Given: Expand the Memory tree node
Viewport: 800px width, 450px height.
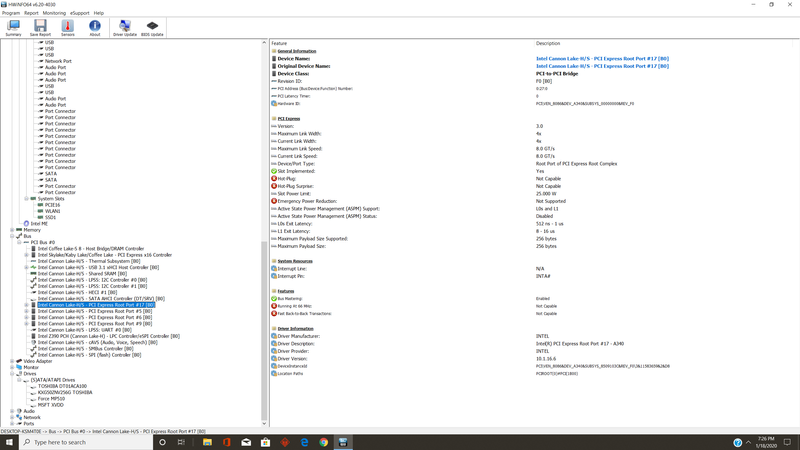Looking at the screenshot, I should (x=13, y=230).
